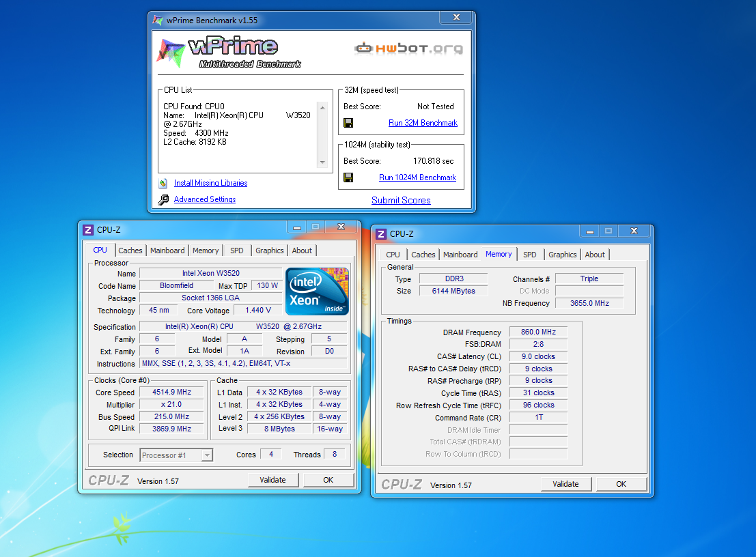Click Validate in the right CPU-Z window

(x=565, y=484)
